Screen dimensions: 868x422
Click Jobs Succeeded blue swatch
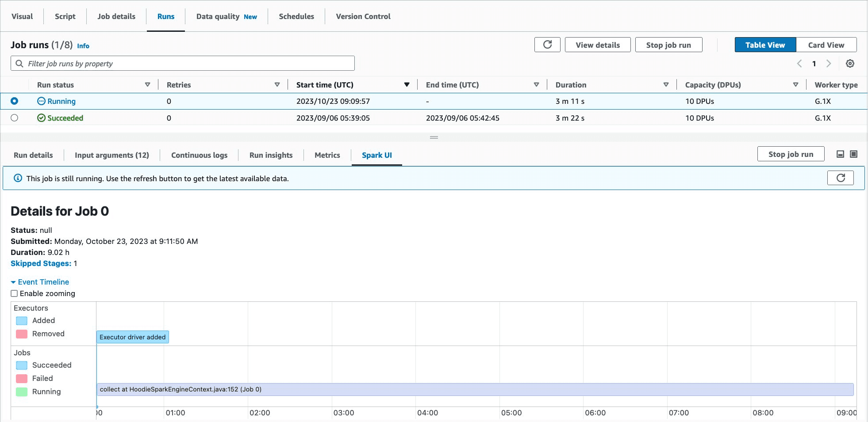coord(22,365)
